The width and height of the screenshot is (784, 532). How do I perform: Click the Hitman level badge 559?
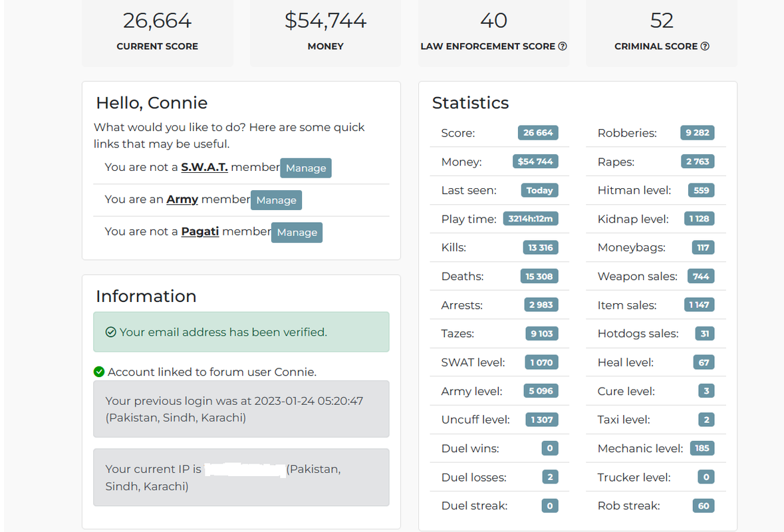tap(702, 190)
